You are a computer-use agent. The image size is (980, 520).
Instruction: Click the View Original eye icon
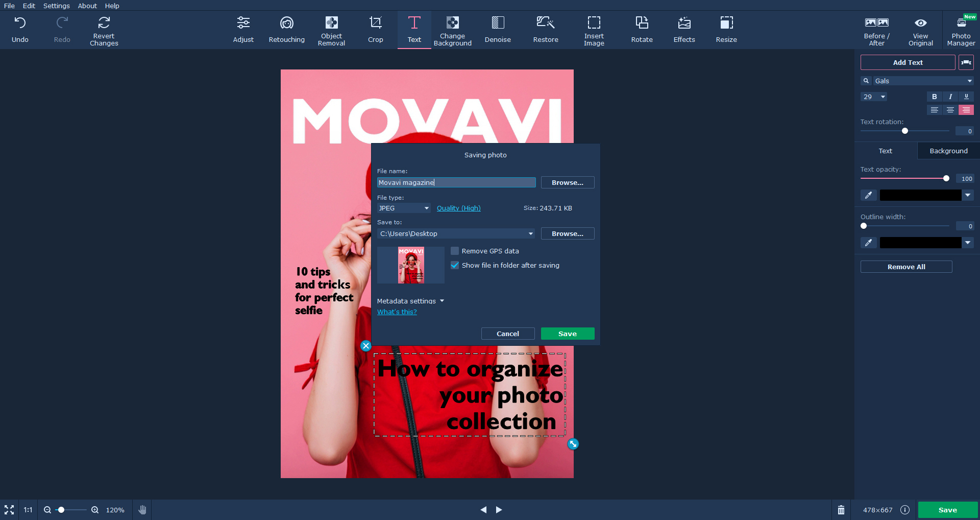tap(921, 23)
